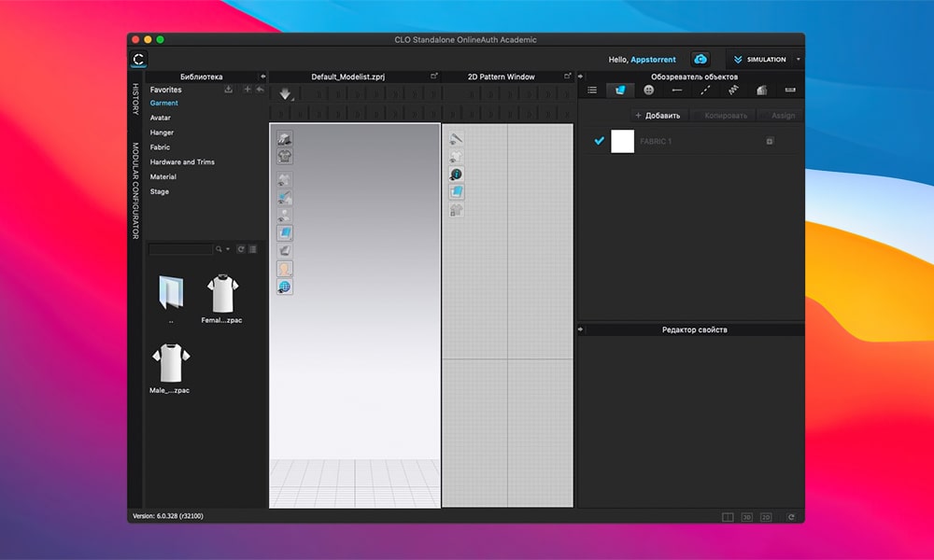
Task: Click the white FABRIC 1 color swatch
Action: [x=625, y=141]
